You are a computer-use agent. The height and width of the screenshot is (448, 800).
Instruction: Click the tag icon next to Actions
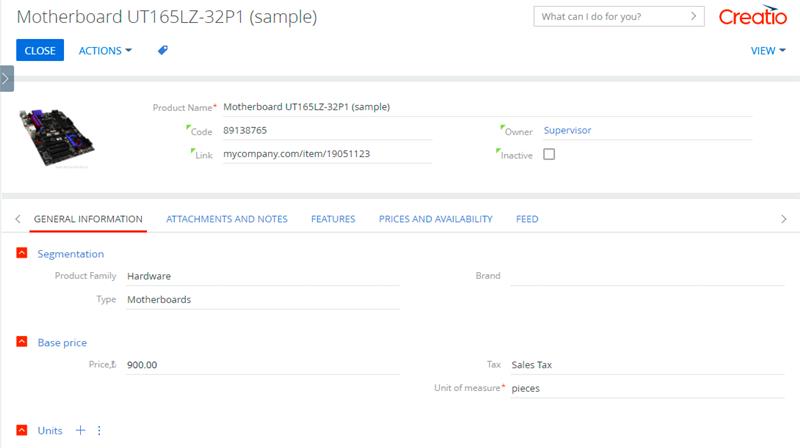click(163, 50)
